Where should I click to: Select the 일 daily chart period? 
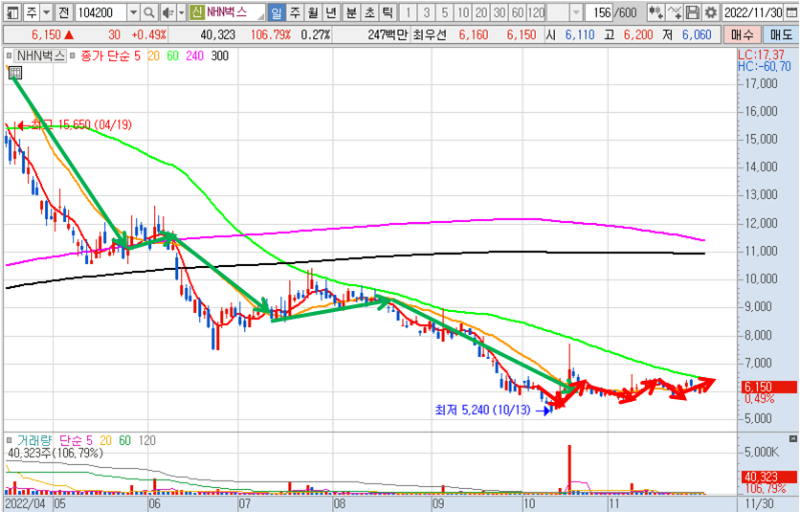(276, 12)
